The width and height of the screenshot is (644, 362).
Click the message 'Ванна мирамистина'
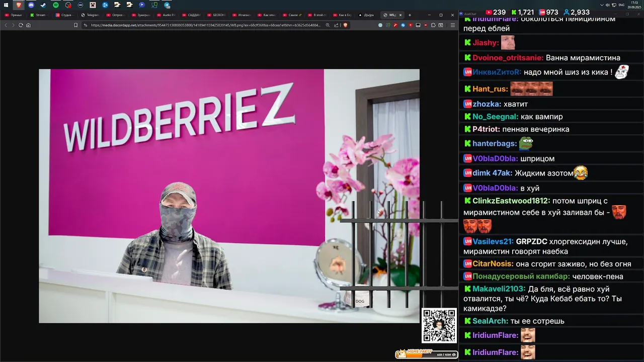(x=583, y=58)
